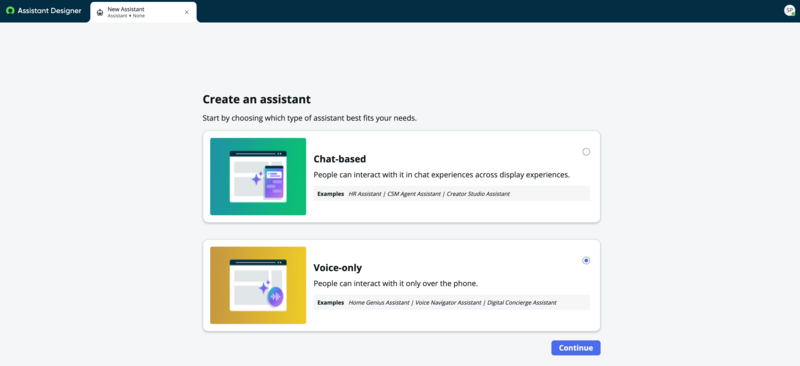Switch to the New Assistant tab
This screenshot has height=366, width=800.
point(143,12)
